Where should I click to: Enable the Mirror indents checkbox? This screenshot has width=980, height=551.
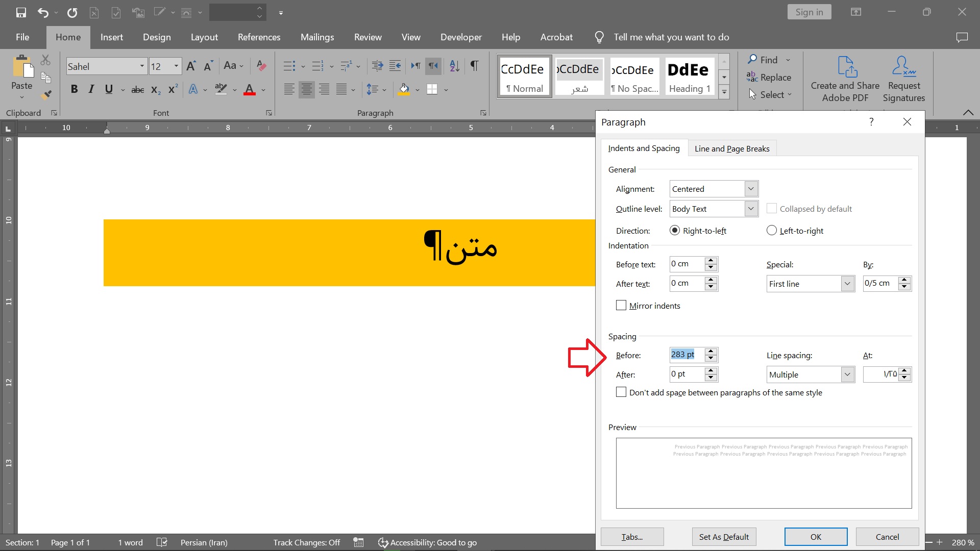621,306
